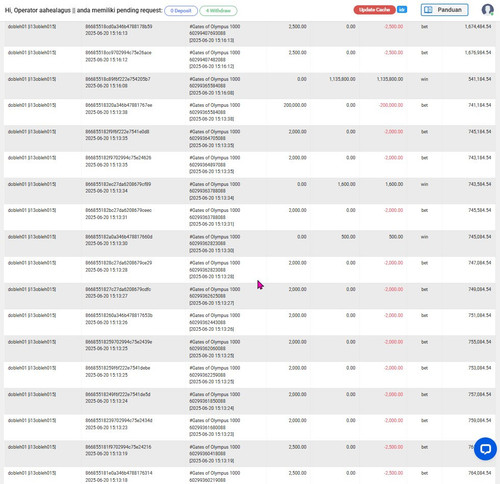
Task: Select the bracketed [2025-06-20 15:13:38] timestamp
Action: tap(212, 119)
